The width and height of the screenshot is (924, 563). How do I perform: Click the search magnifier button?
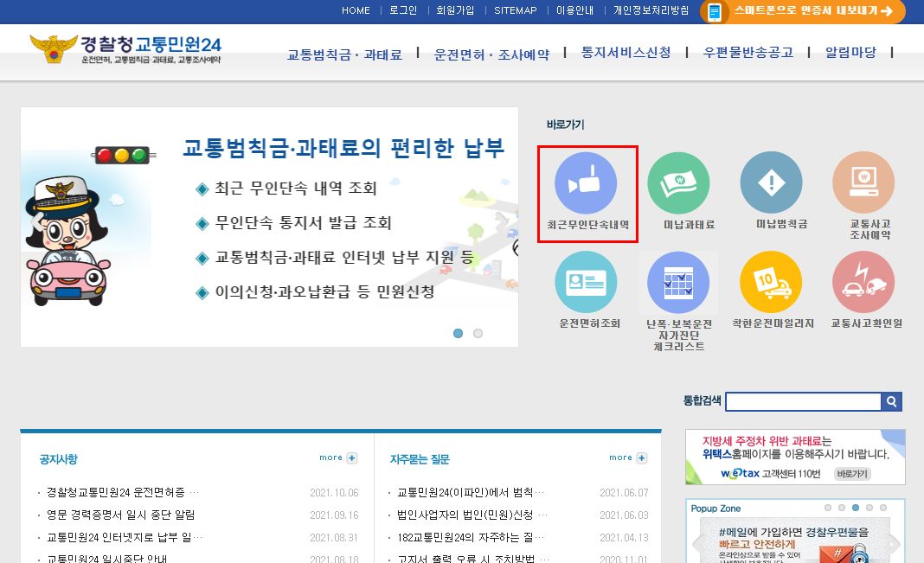(x=892, y=401)
